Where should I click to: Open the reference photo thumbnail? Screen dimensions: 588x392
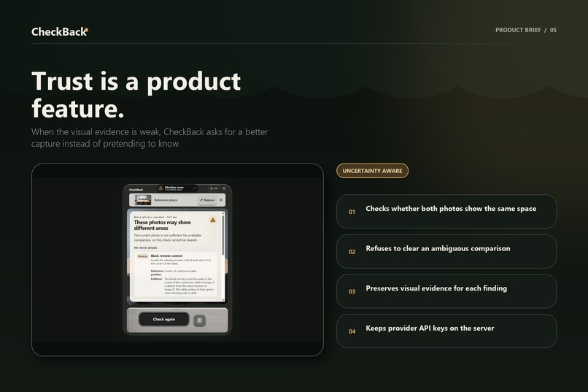coord(143,200)
